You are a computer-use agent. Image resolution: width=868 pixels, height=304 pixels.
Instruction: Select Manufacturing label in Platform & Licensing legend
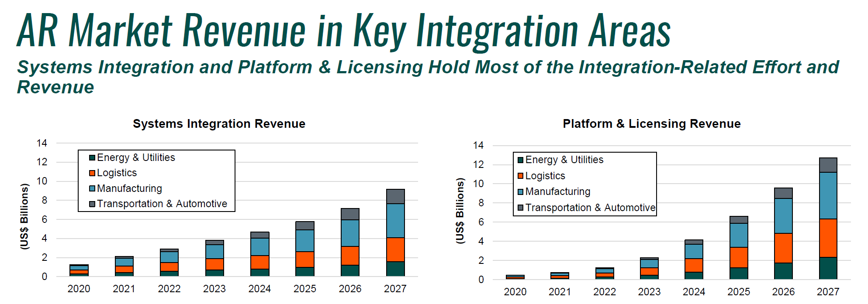click(x=558, y=191)
